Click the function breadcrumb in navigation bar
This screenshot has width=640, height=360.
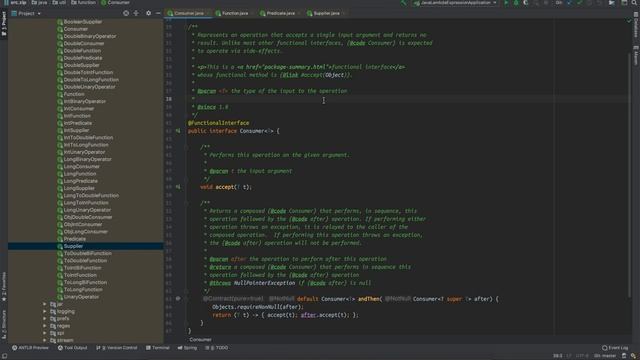83,2
